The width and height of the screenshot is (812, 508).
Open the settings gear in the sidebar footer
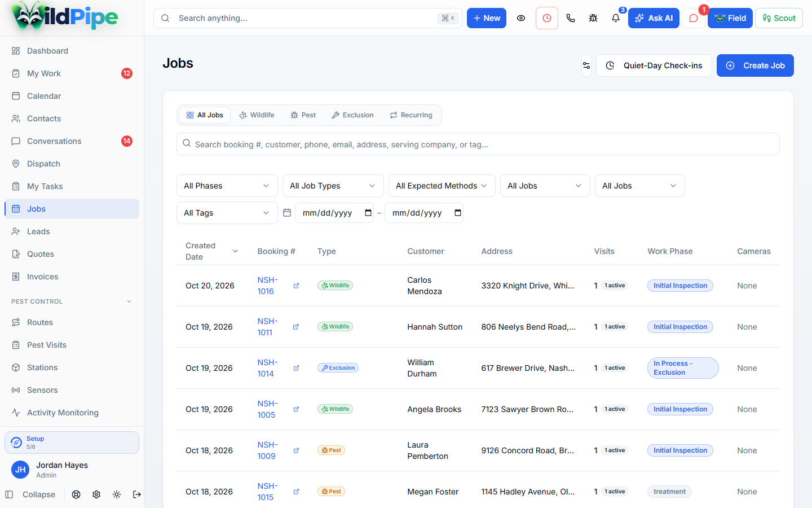click(96, 494)
